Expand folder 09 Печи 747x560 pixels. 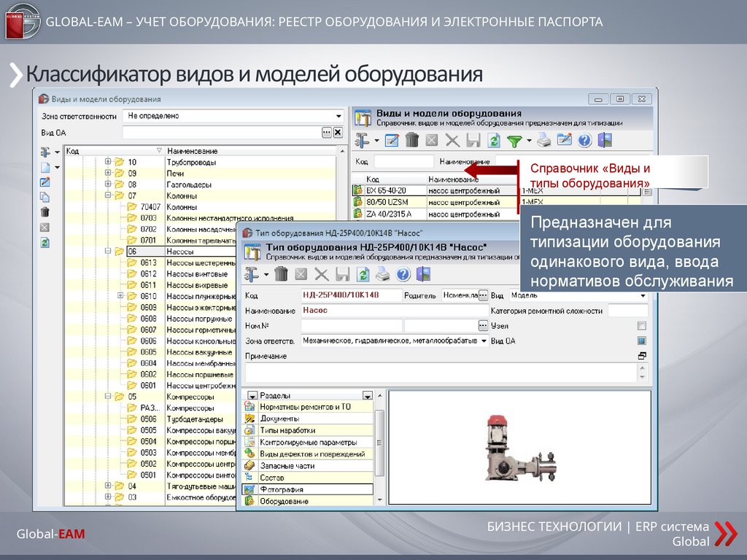click(108, 173)
